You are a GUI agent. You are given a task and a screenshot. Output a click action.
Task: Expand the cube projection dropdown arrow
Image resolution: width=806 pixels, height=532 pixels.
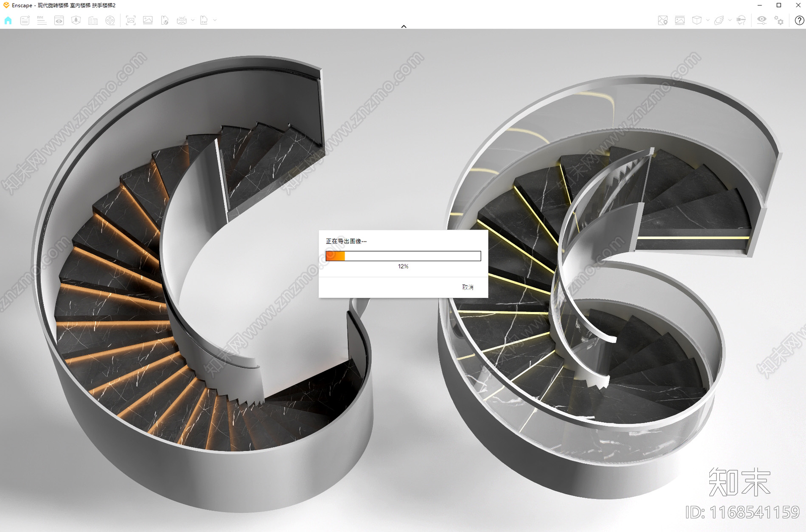point(708,21)
